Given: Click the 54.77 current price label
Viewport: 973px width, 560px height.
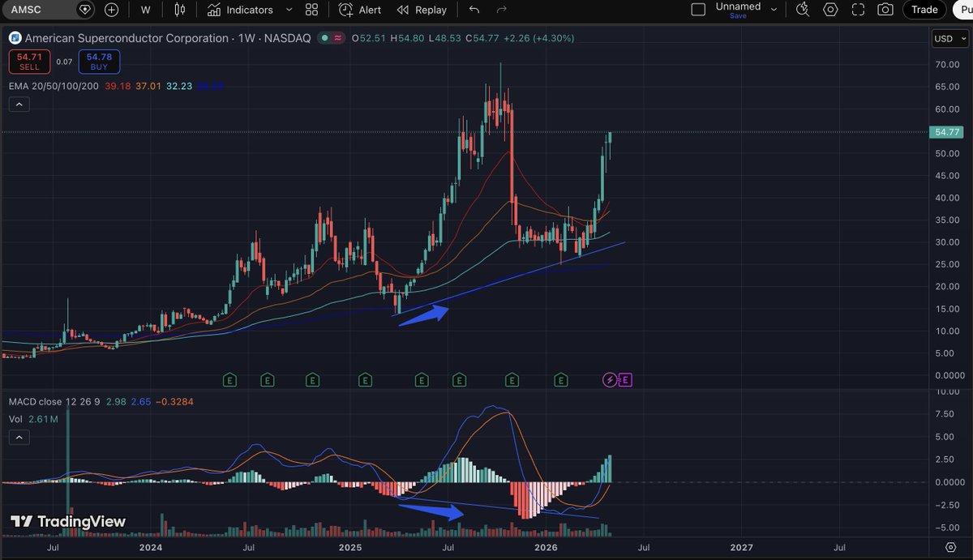Looking at the screenshot, I should pos(945,131).
